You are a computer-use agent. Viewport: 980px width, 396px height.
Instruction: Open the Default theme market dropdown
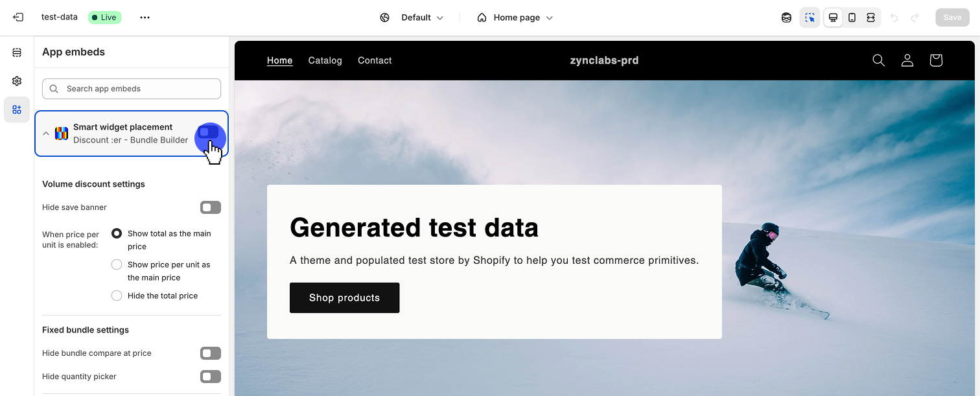pyautogui.click(x=413, y=17)
